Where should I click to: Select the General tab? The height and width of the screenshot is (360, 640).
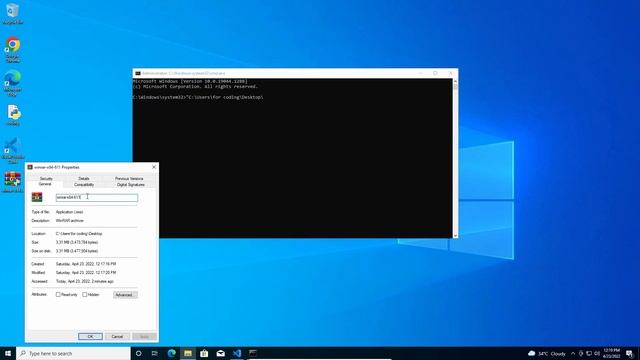(45, 184)
